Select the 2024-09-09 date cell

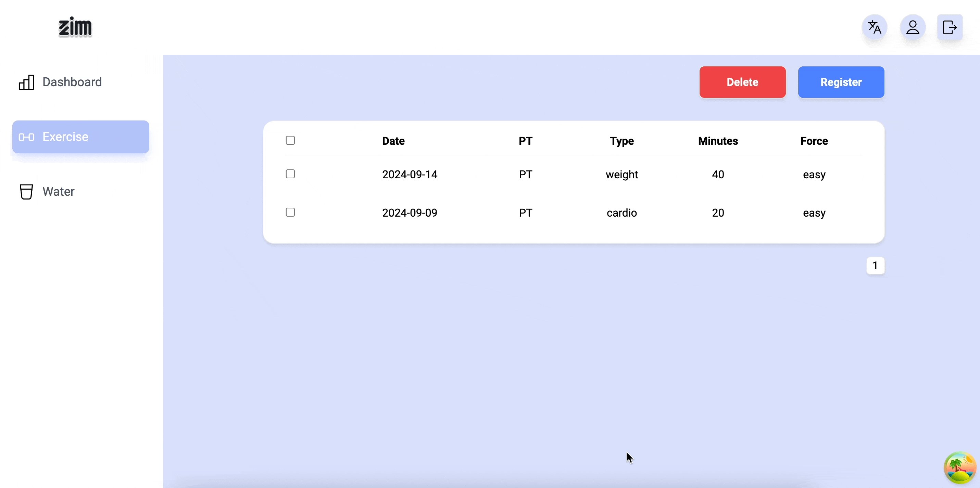coord(410,213)
